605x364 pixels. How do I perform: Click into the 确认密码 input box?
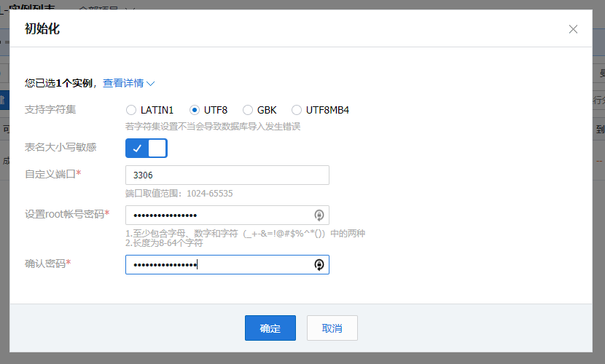[217, 265]
